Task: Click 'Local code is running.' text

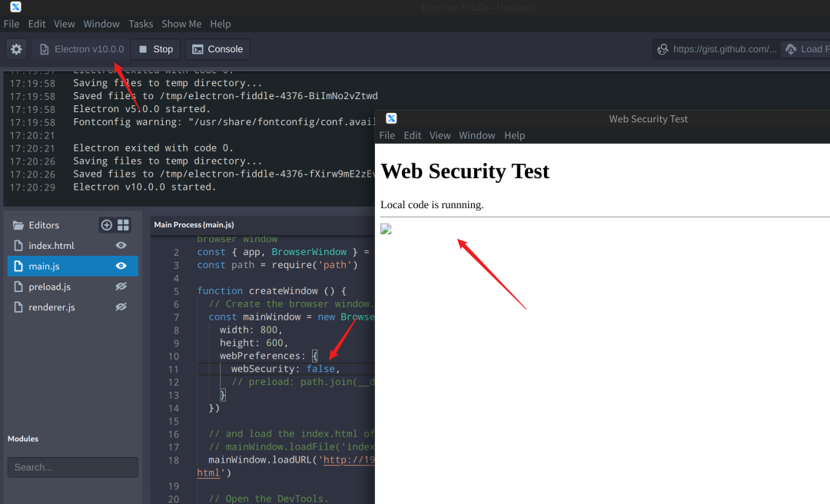Action: tap(432, 205)
